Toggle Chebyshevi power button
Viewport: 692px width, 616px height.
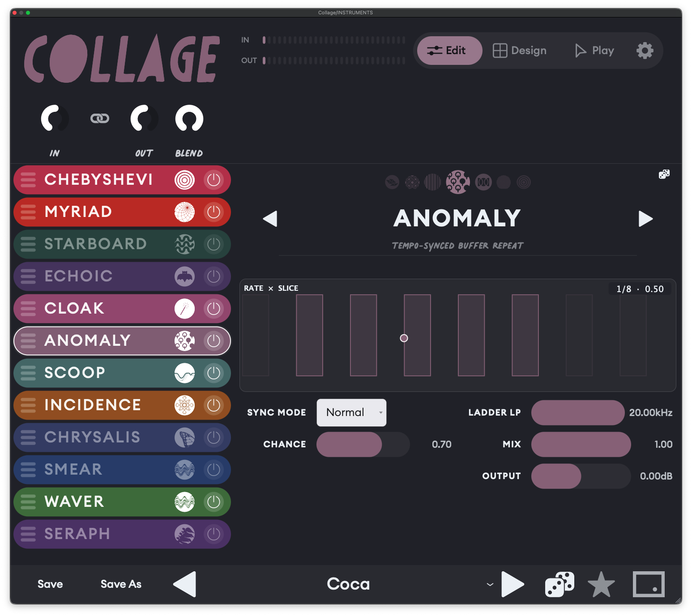point(214,180)
